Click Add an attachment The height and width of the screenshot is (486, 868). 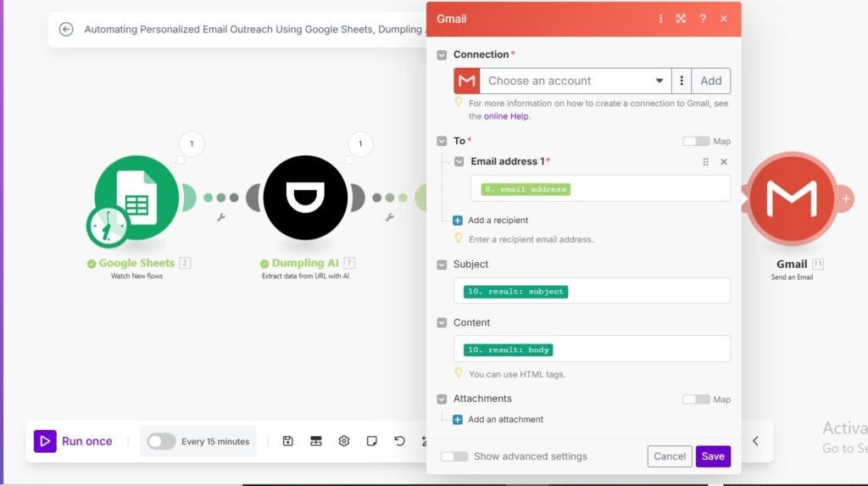click(x=505, y=420)
